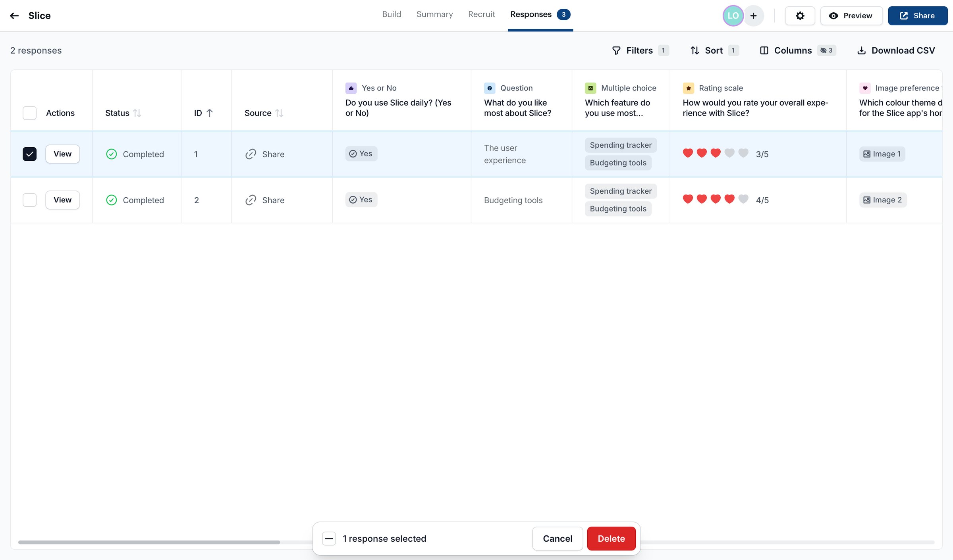Screen dimensions: 953x560
Task: Click the LO user avatar
Action: tap(733, 15)
